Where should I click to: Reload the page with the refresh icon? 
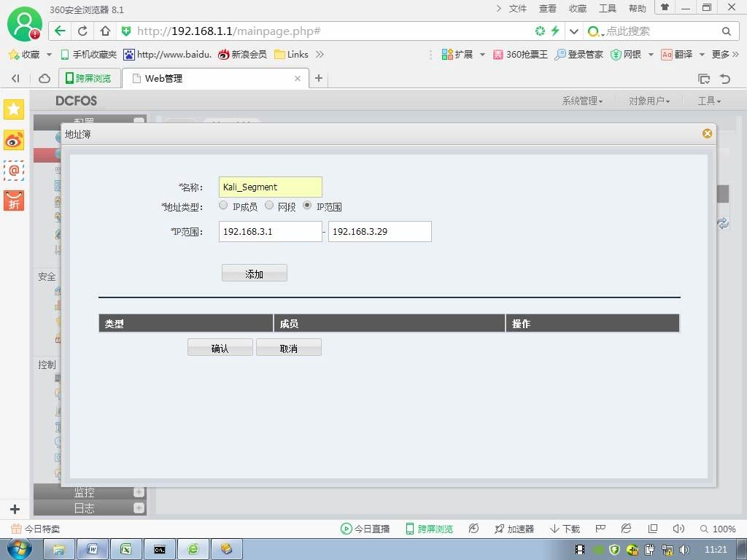(x=82, y=31)
